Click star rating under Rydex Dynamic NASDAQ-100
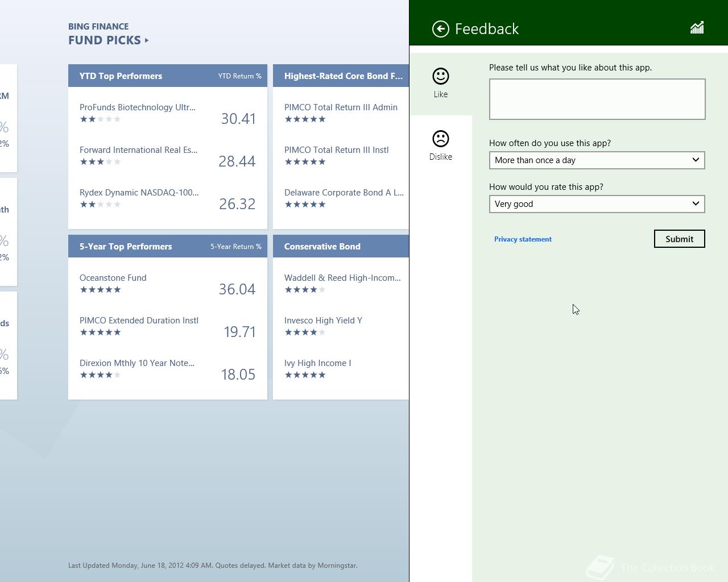This screenshot has width=728, height=582. [101, 205]
